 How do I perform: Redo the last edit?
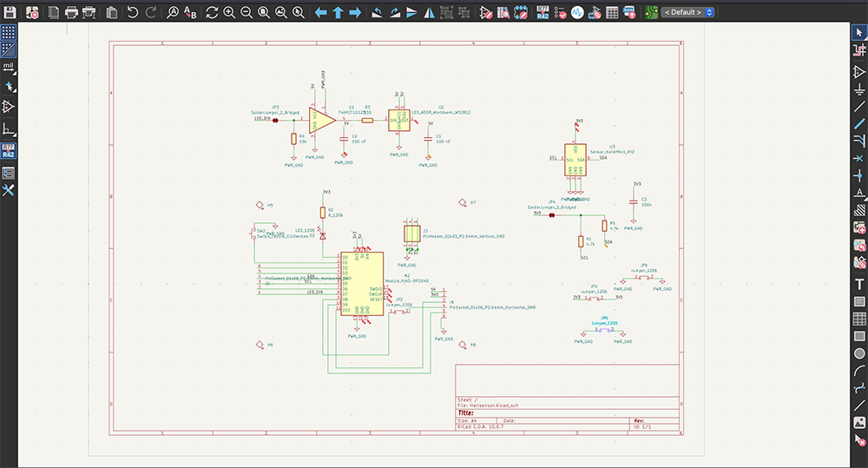point(150,12)
